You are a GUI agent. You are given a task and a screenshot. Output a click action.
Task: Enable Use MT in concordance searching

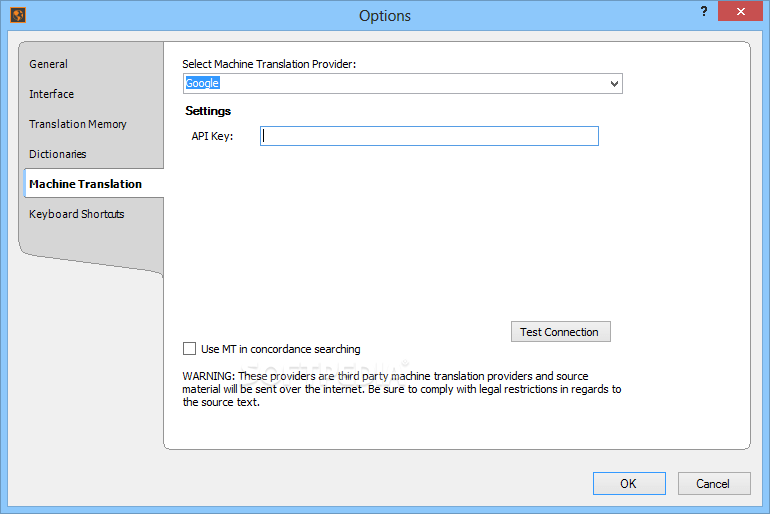pyautogui.click(x=190, y=349)
